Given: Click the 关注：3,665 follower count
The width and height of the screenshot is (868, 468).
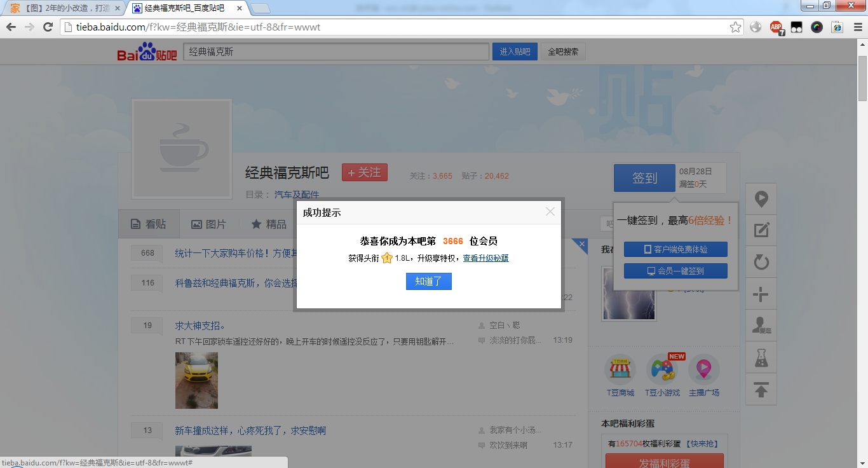Looking at the screenshot, I should pos(431,176).
